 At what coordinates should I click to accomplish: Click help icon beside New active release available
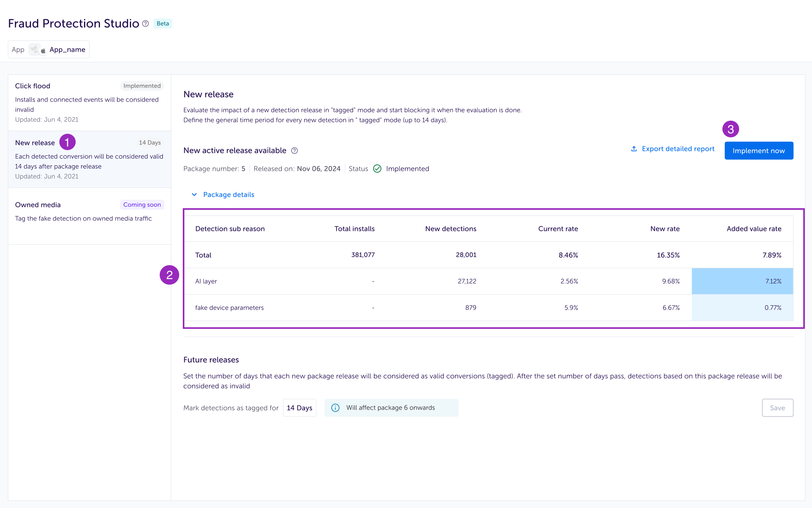coord(294,151)
